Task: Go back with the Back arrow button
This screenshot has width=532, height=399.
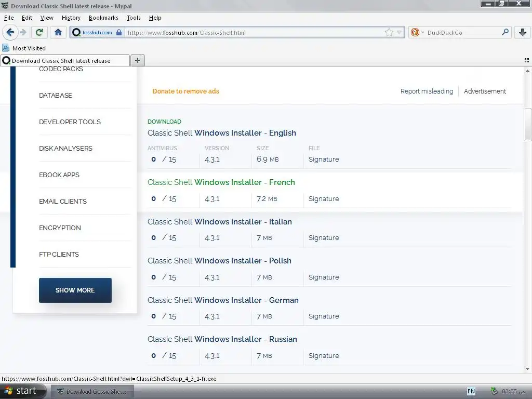Action: [x=10, y=32]
